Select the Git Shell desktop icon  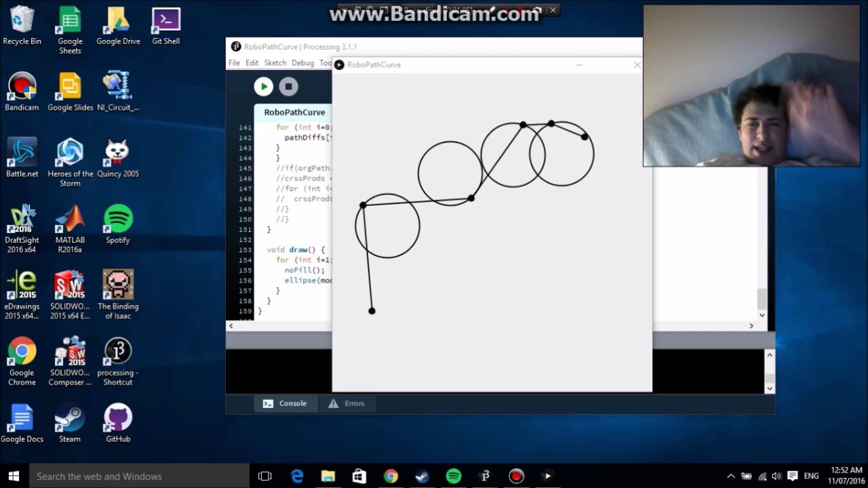click(x=166, y=26)
